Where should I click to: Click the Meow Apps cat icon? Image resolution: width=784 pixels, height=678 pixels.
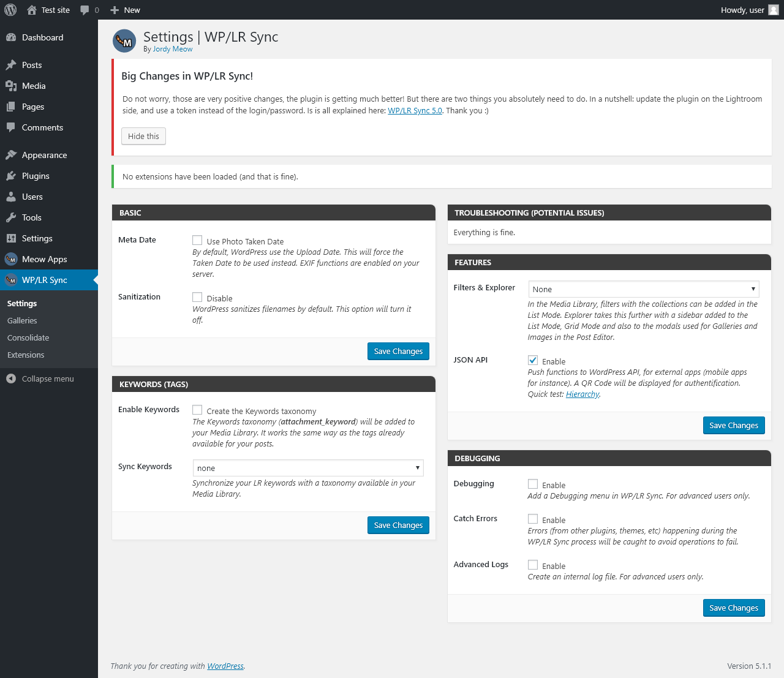(x=11, y=259)
